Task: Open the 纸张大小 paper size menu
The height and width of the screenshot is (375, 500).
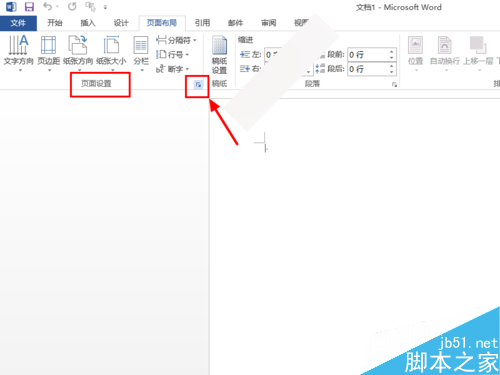Action: (111, 53)
